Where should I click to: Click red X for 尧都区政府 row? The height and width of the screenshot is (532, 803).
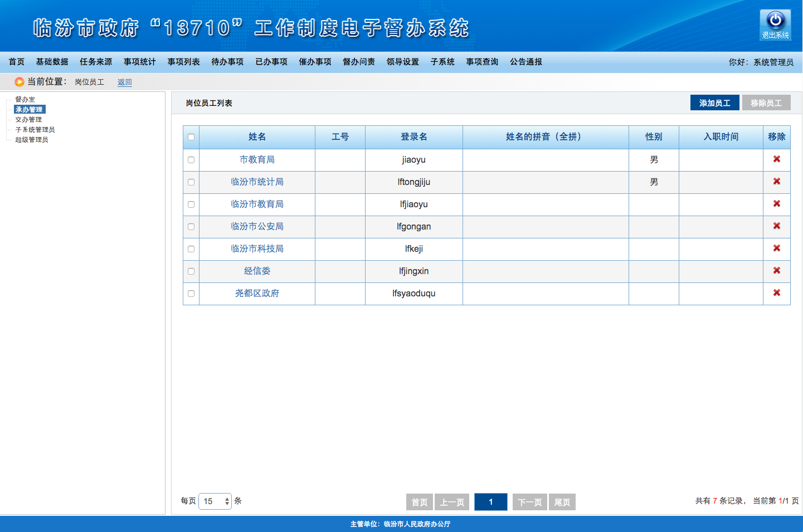point(776,293)
